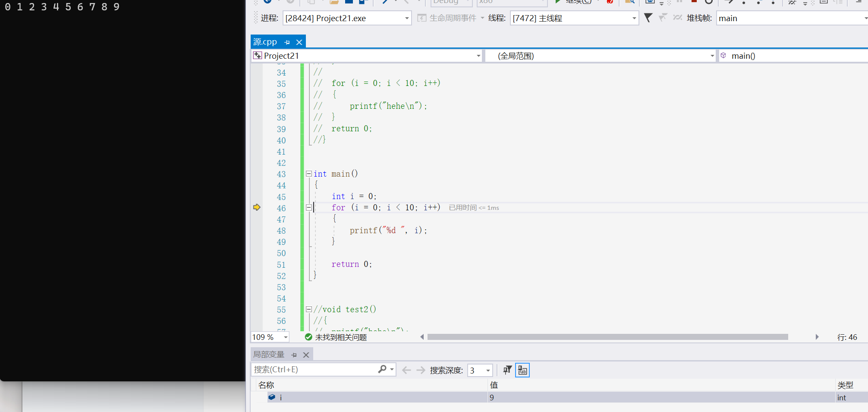This screenshot has width=868, height=412.
Task: Open the (全局范围) scope dropdown
Action: click(712, 56)
